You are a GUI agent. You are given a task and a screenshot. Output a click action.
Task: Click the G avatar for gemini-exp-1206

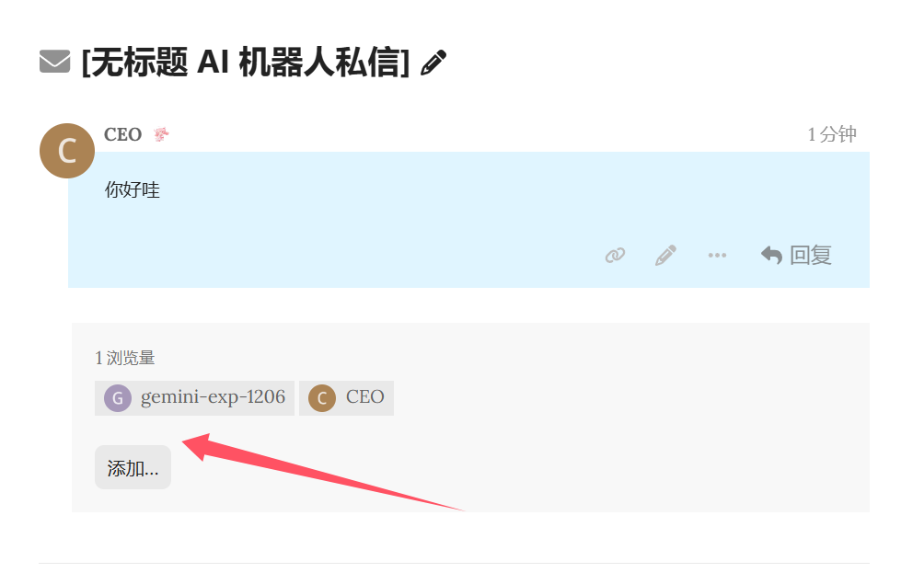click(x=117, y=398)
